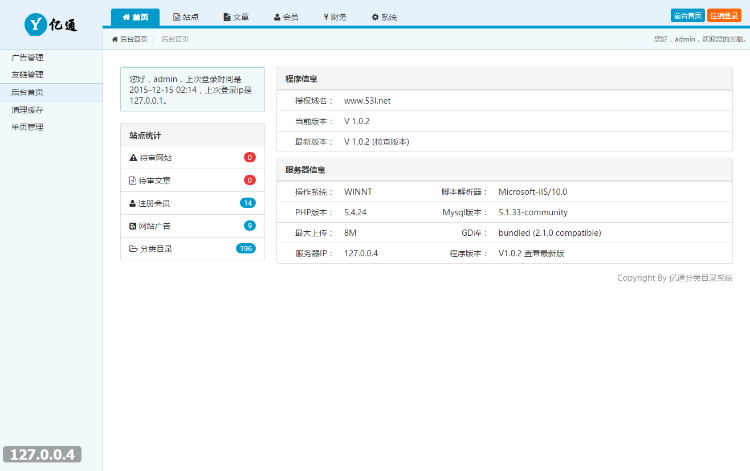Click the WINNT operating system value
Image resolution: width=750 pixels, height=471 pixels.
pos(358,192)
